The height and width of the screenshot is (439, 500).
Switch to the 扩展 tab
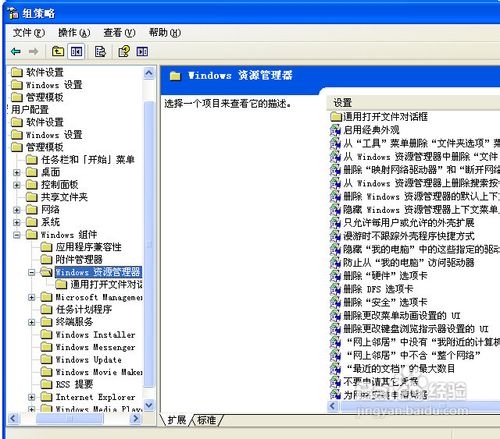click(177, 420)
